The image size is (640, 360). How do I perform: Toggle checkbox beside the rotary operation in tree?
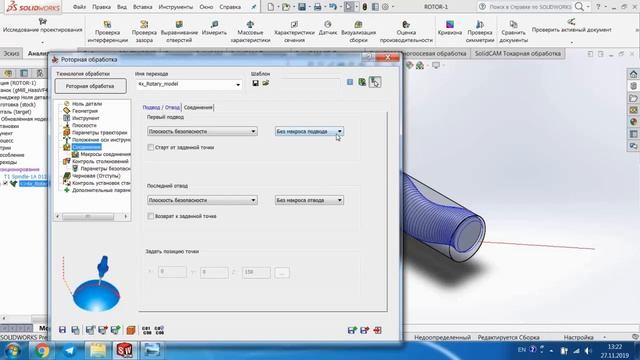coord(5,184)
